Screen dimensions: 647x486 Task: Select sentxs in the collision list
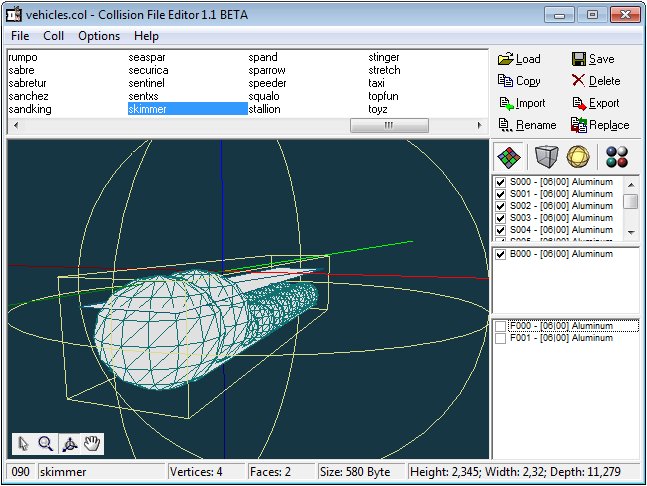click(x=143, y=96)
